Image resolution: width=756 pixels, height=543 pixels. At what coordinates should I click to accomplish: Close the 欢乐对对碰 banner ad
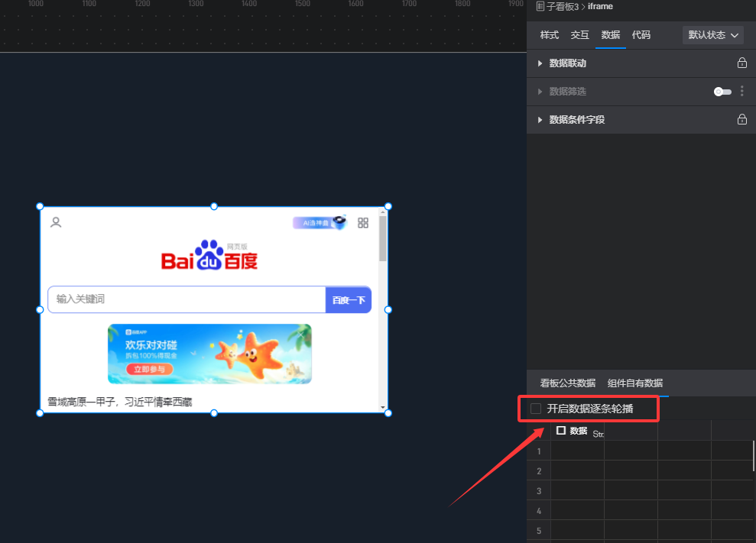pos(301,334)
